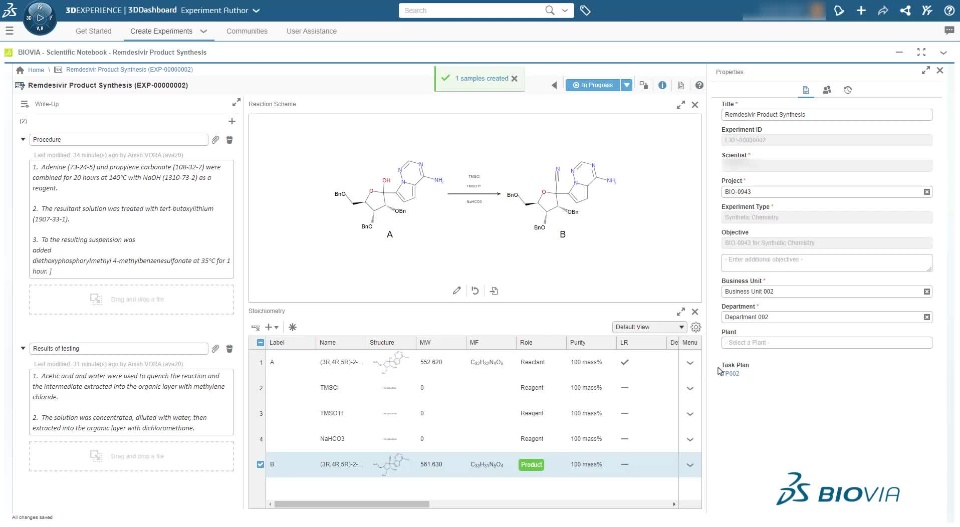Open the Communities tab

coord(247,31)
